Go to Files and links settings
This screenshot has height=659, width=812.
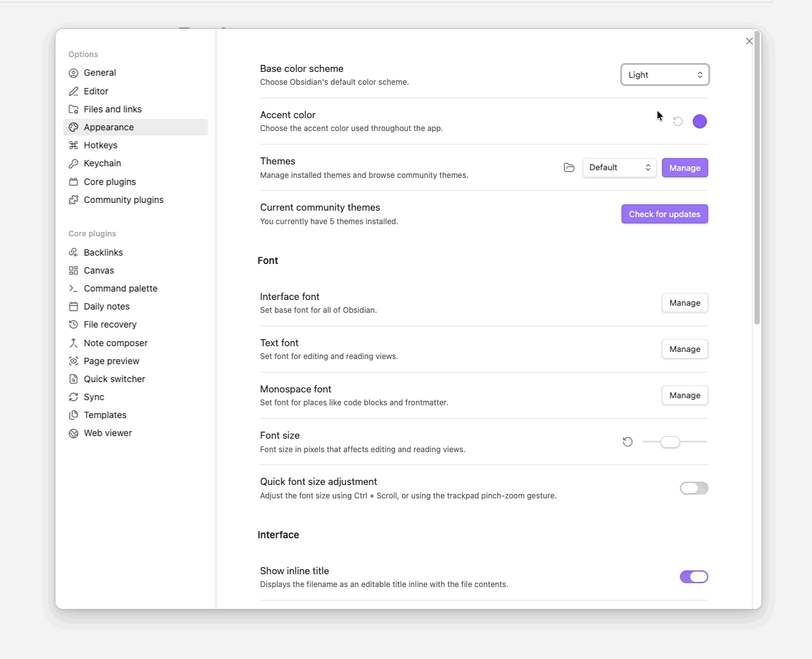point(112,109)
